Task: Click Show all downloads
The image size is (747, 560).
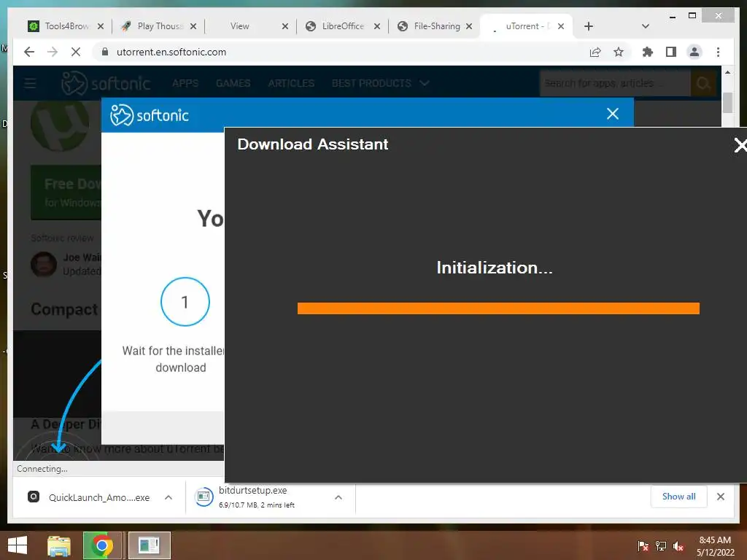Action: [679, 497]
